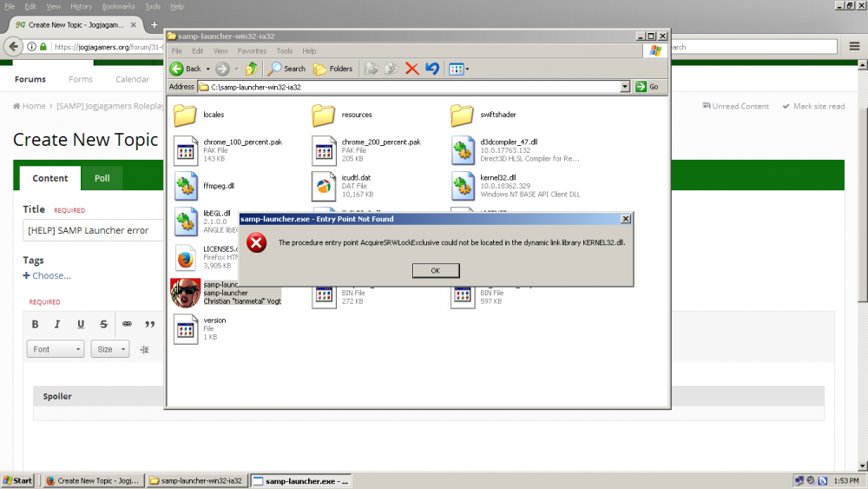The width and height of the screenshot is (868, 489).
Task: Open the Explorer Edit menu
Action: [198, 51]
